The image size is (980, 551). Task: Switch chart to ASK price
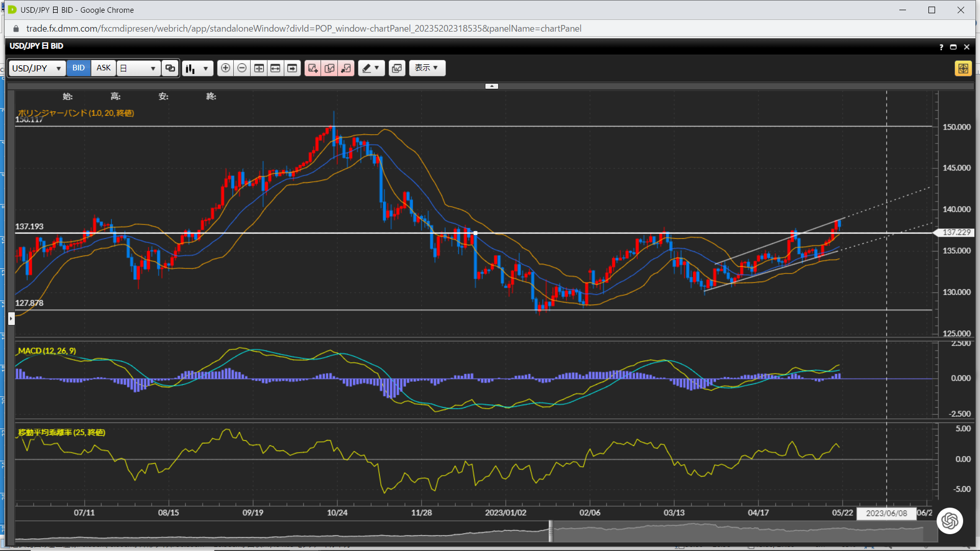[104, 68]
